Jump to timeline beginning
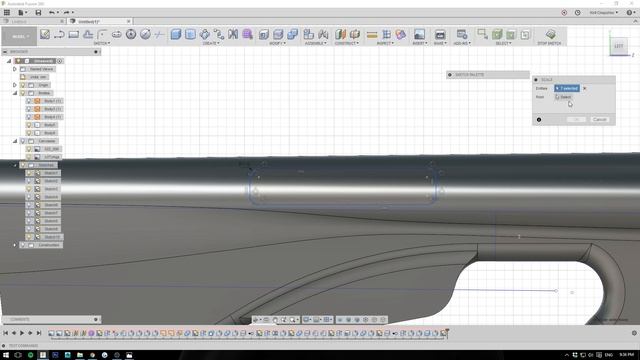Image resolution: width=640 pixels, height=360 pixels. pyautogui.click(x=6, y=333)
